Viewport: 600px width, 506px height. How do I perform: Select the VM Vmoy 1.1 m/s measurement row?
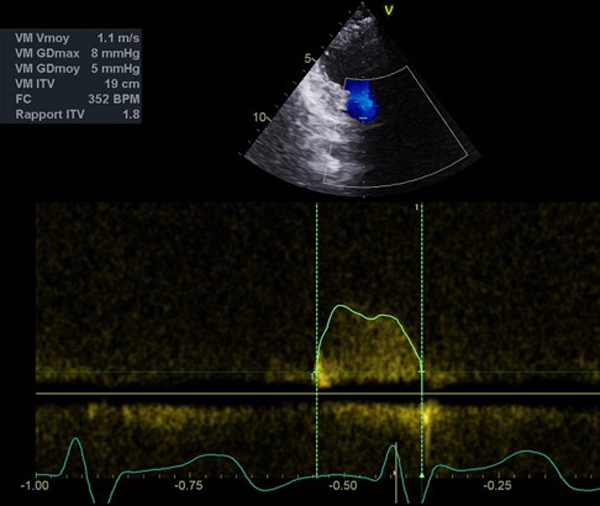77,38
